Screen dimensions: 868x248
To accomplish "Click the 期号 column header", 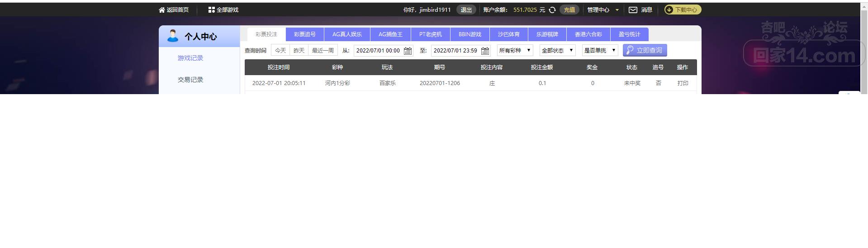I will coord(440,67).
